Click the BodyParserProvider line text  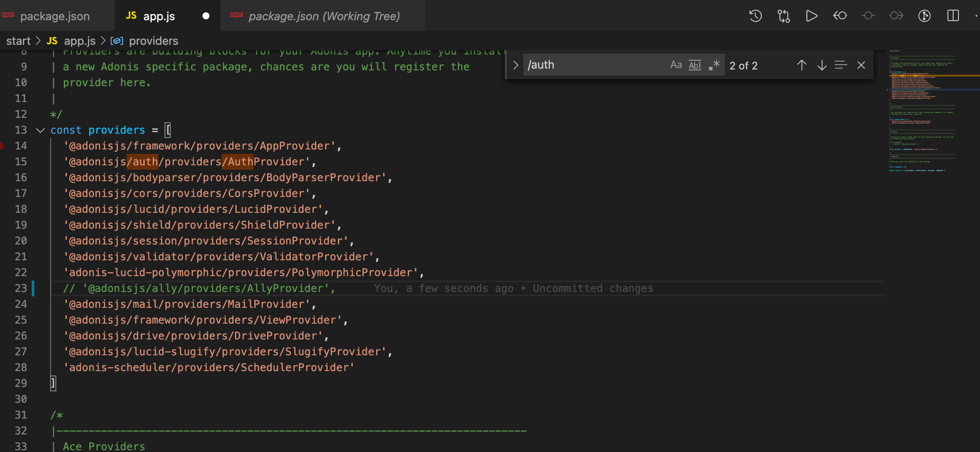[228, 178]
